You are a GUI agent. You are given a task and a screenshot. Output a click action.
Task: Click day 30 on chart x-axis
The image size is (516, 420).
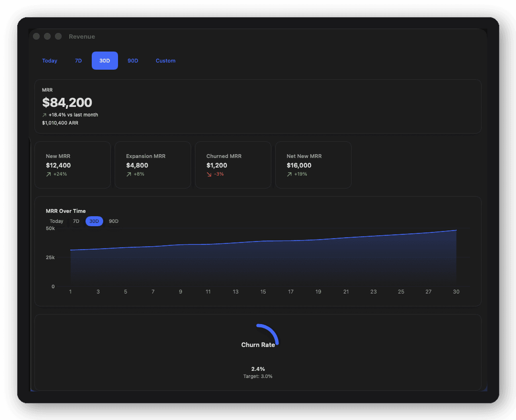tap(456, 292)
